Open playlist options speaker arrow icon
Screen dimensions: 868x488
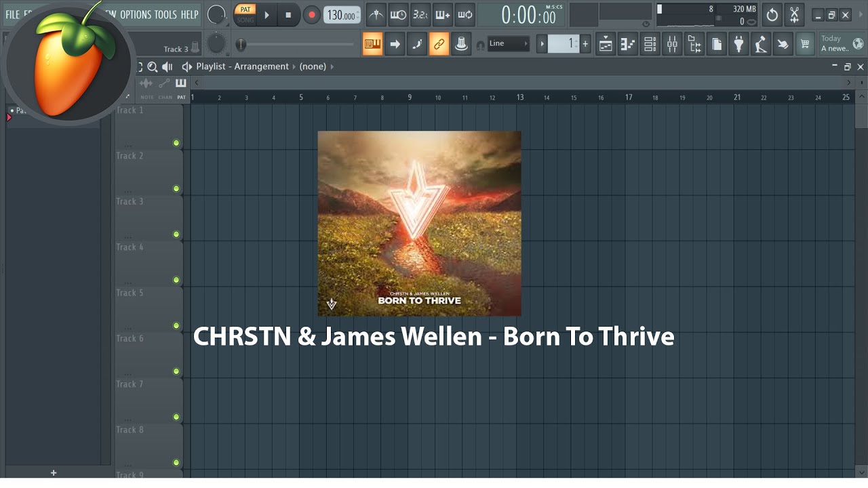pyautogui.click(x=186, y=66)
